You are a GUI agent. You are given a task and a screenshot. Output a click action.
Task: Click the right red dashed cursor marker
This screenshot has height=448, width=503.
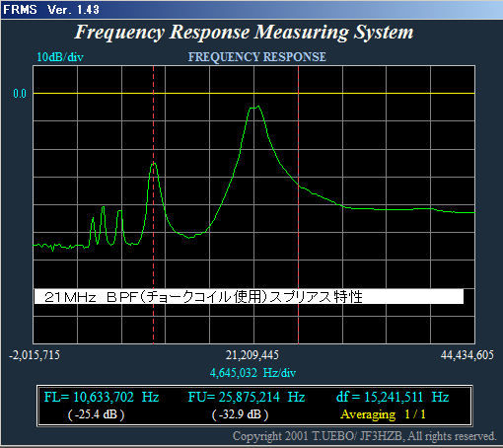pyautogui.click(x=298, y=204)
